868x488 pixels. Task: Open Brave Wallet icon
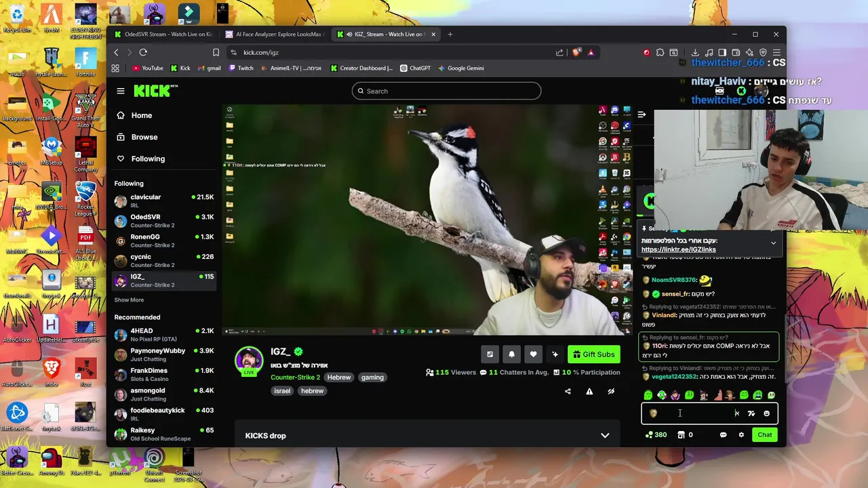[736, 52]
